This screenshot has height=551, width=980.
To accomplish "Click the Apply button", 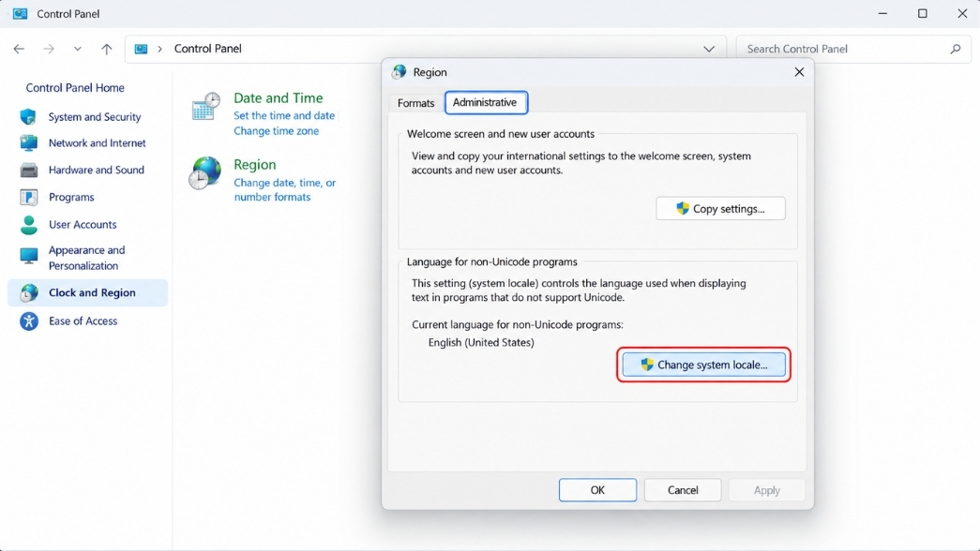I will pyautogui.click(x=767, y=490).
